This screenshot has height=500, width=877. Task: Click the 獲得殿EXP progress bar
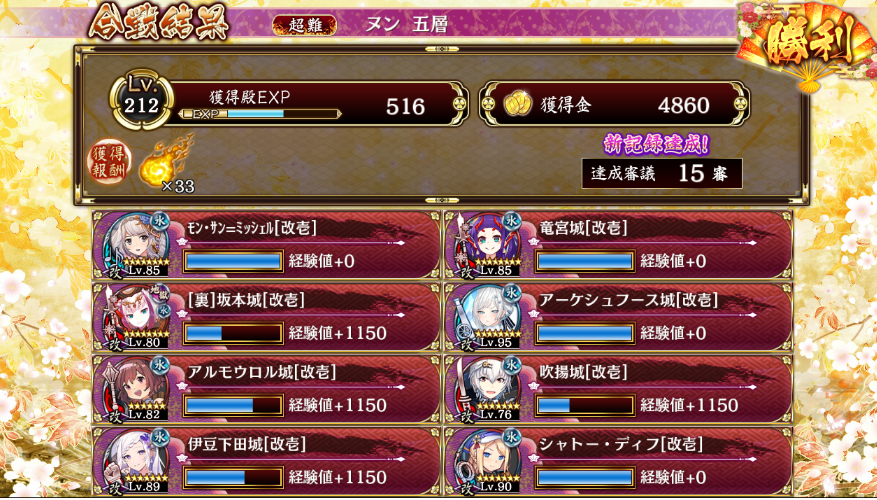[x=260, y=114]
